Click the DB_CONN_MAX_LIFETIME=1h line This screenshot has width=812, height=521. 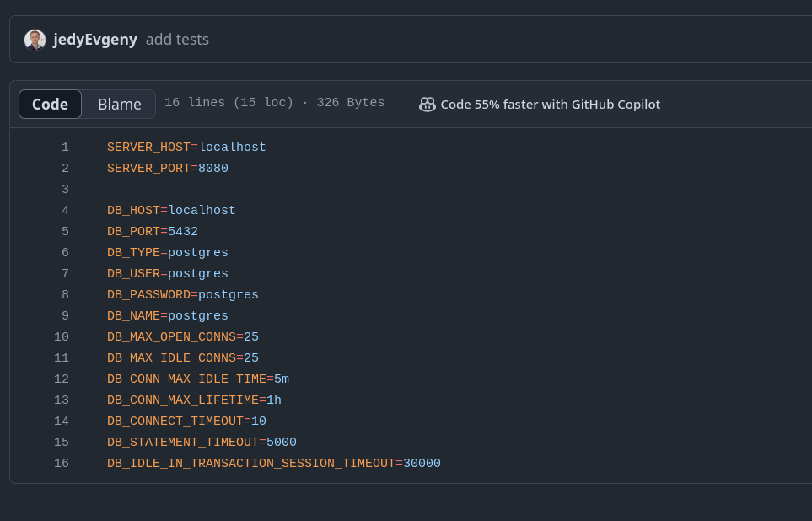tap(194, 400)
